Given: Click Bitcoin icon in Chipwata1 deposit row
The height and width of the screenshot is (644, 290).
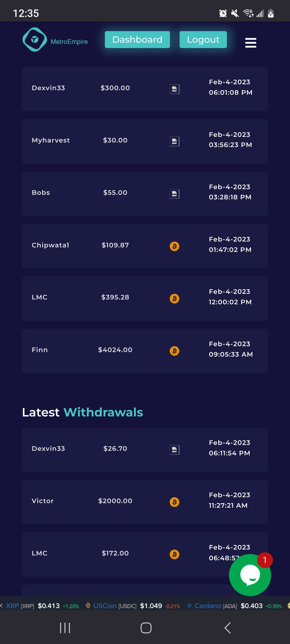Looking at the screenshot, I should coord(175,246).
